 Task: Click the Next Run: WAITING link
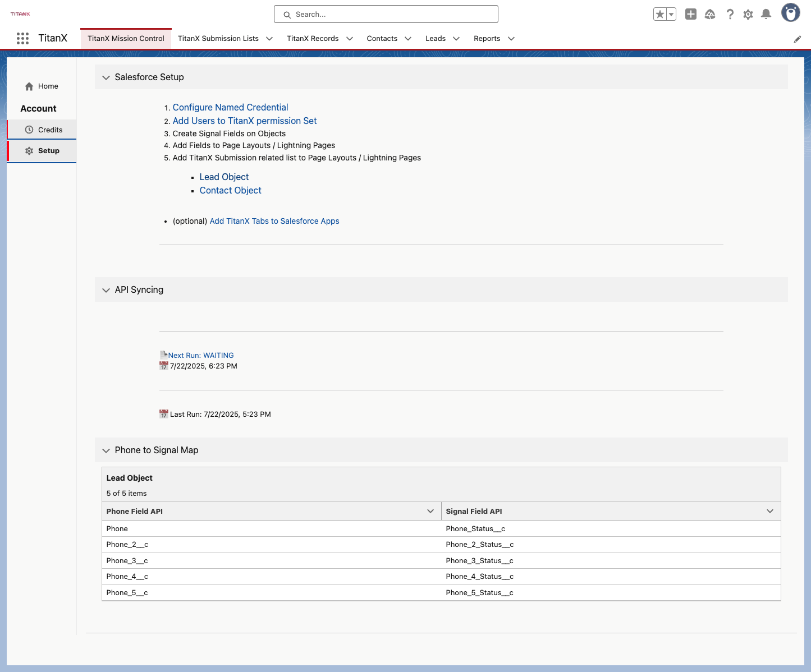point(201,355)
